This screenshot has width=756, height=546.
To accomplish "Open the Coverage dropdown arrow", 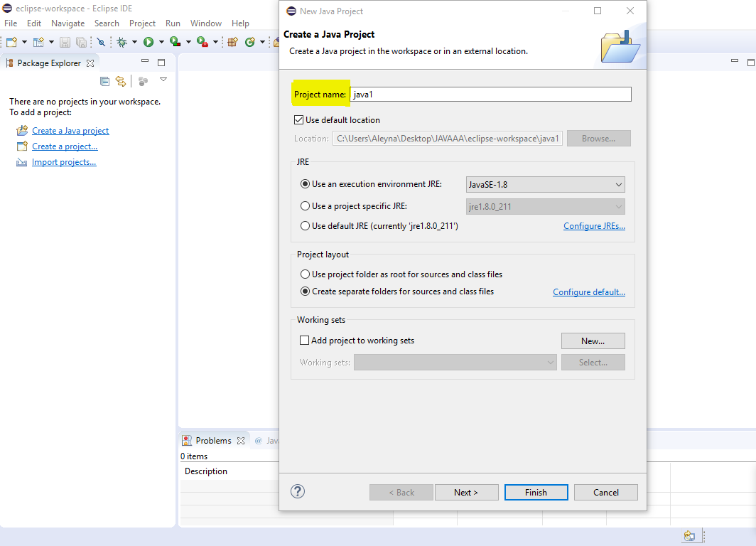I will click(x=188, y=43).
